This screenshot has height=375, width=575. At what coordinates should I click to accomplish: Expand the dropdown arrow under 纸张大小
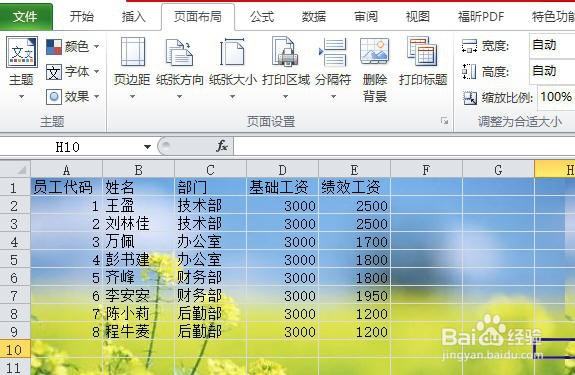coord(232,97)
